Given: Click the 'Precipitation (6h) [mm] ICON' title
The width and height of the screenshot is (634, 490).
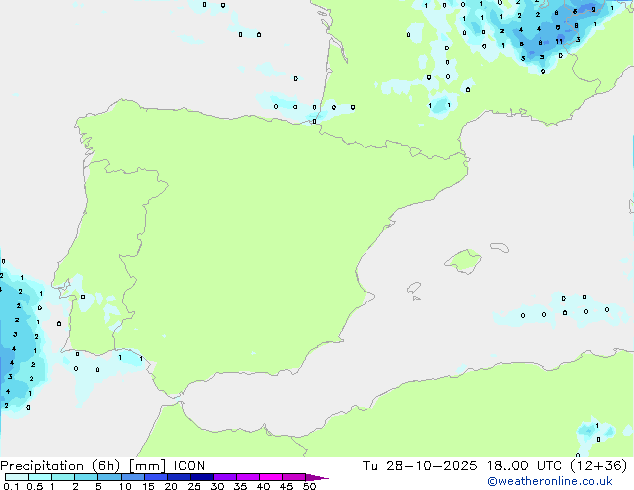Looking at the screenshot, I should pyautogui.click(x=102, y=466).
